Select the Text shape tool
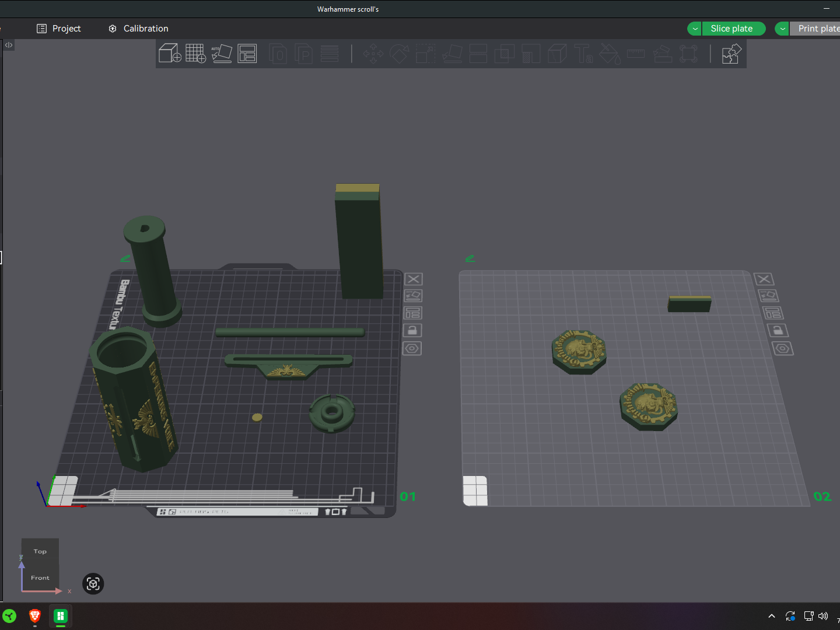This screenshot has height=630, width=840. tap(583, 54)
